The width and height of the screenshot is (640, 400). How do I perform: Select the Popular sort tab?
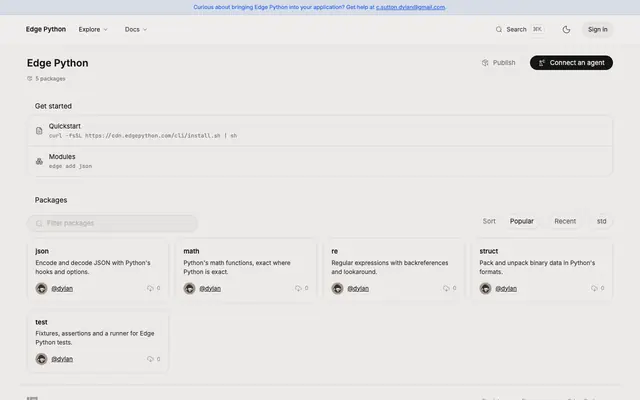(x=522, y=221)
